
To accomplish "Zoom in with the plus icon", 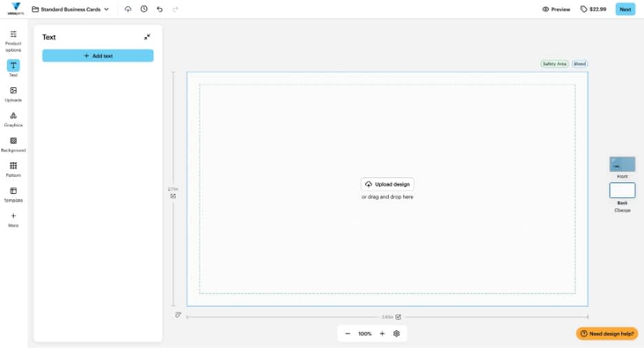I will pyautogui.click(x=382, y=334).
